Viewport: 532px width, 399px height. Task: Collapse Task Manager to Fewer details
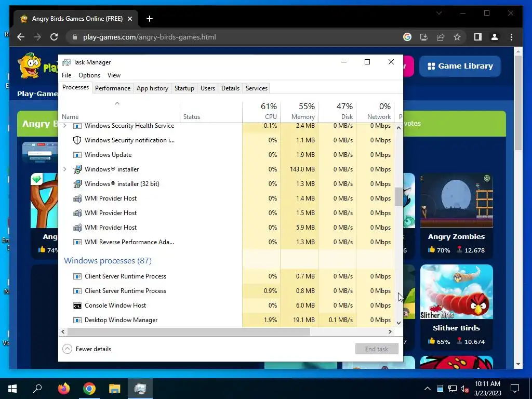click(87, 349)
